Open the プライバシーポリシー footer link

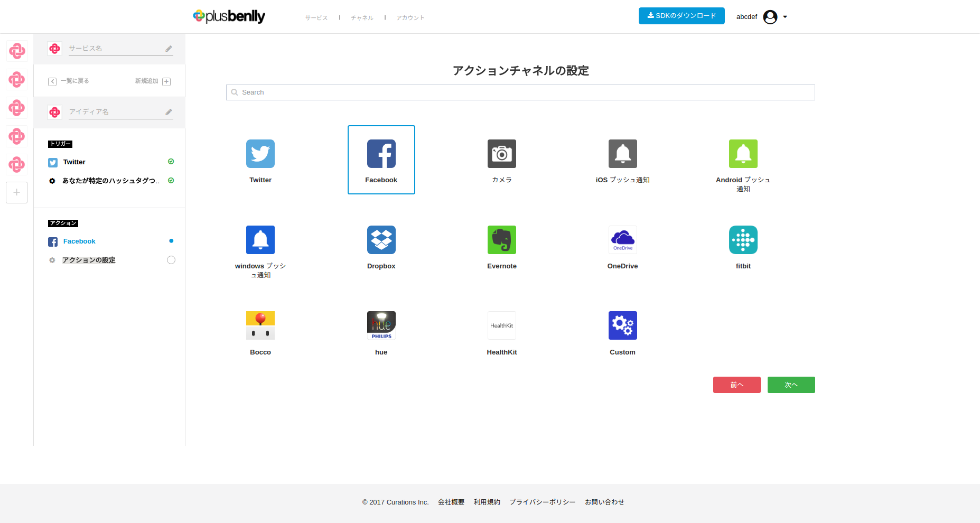pyautogui.click(x=543, y=502)
